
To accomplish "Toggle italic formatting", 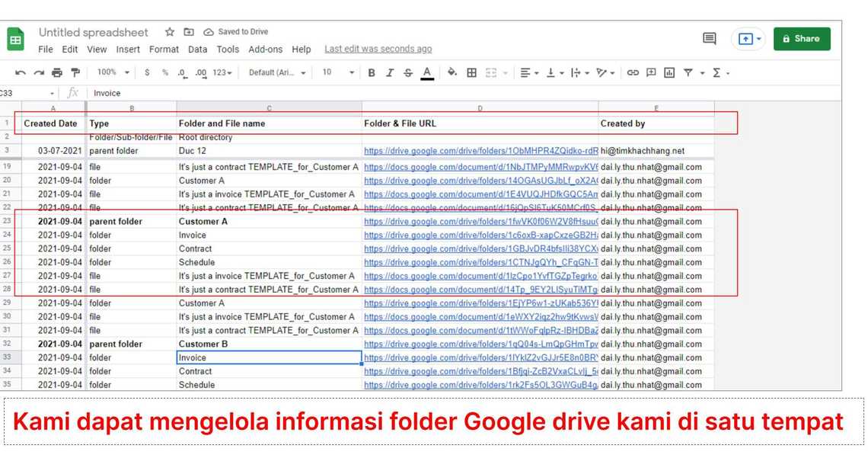I will coord(390,72).
